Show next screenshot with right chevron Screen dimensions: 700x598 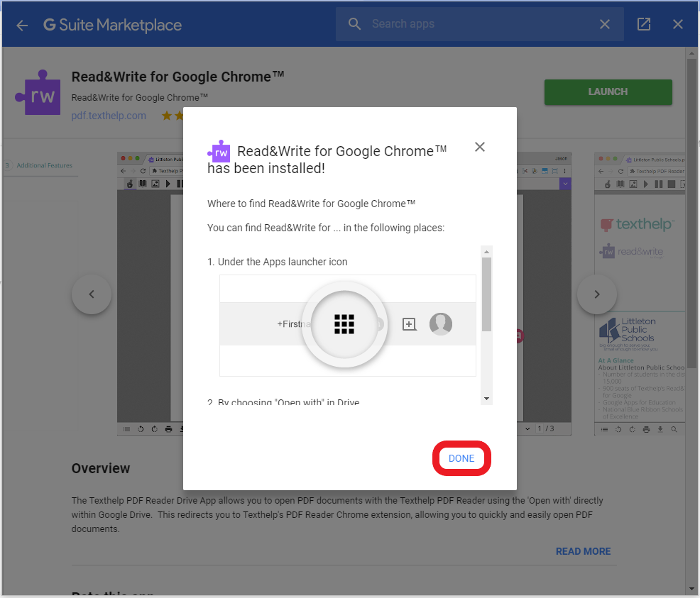click(x=597, y=294)
